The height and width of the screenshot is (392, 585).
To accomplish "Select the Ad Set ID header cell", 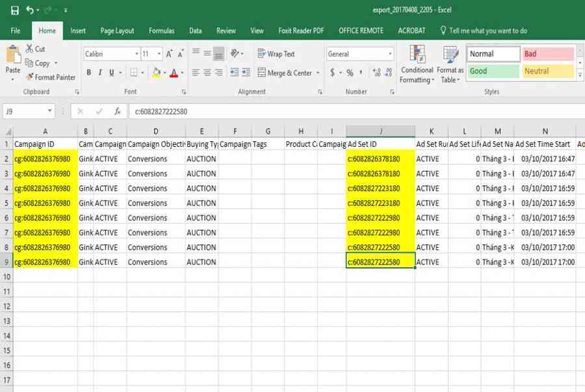I will pos(380,144).
